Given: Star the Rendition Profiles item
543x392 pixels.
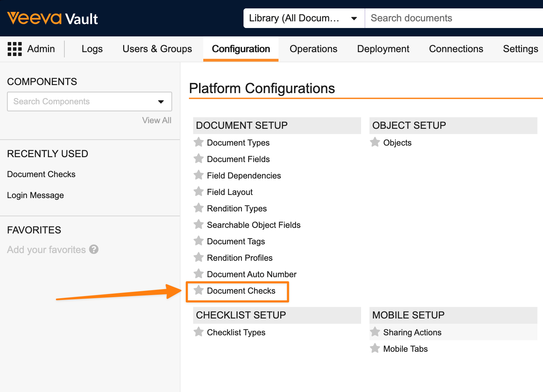Looking at the screenshot, I should (x=199, y=257).
